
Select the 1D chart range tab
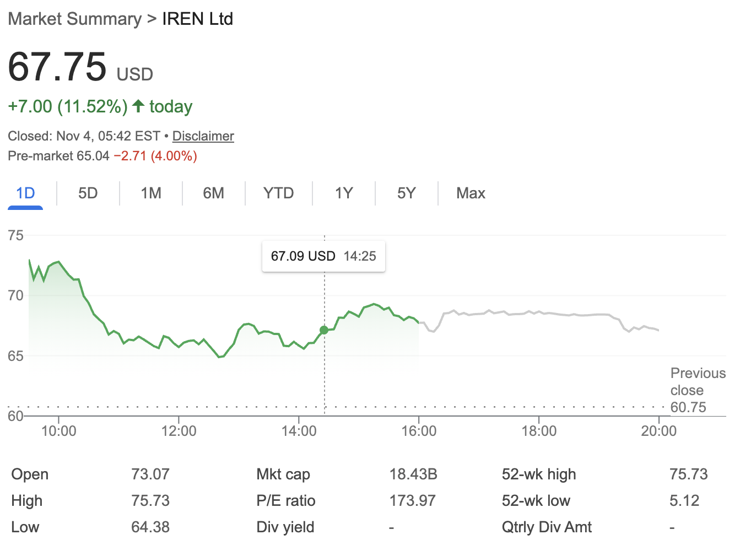pos(25,193)
